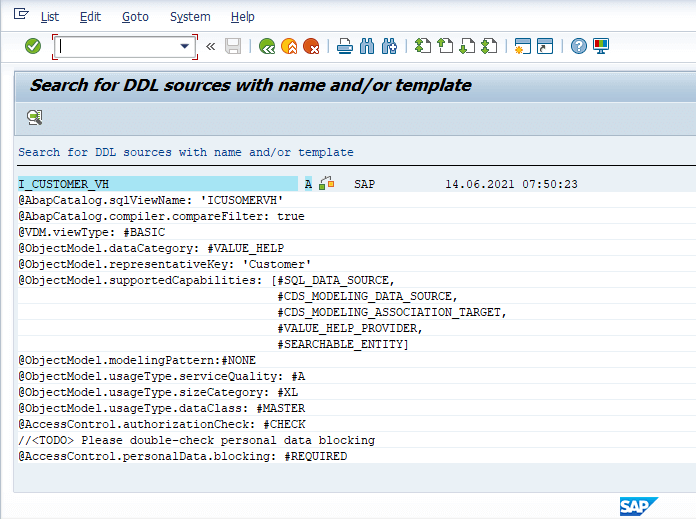Jump to last page icon

tap(489, 46)
